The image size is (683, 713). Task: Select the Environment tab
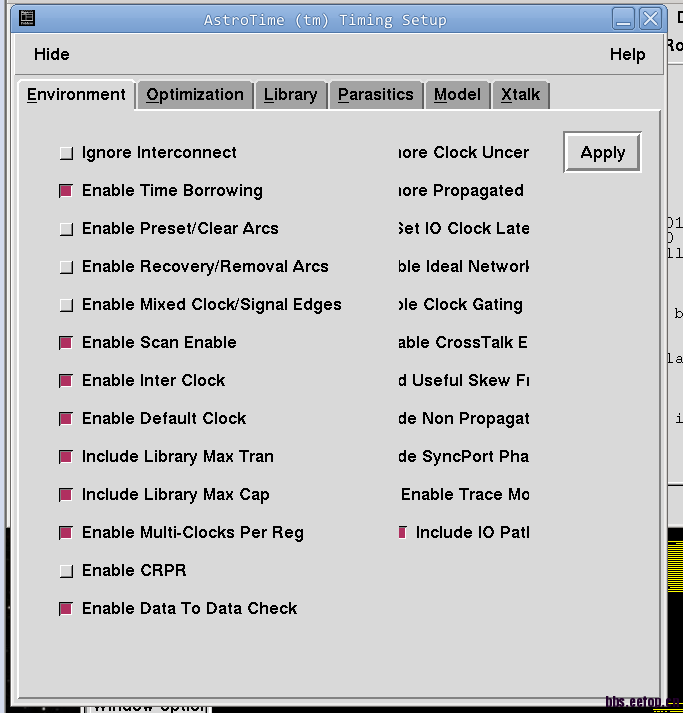click(76, 95)
